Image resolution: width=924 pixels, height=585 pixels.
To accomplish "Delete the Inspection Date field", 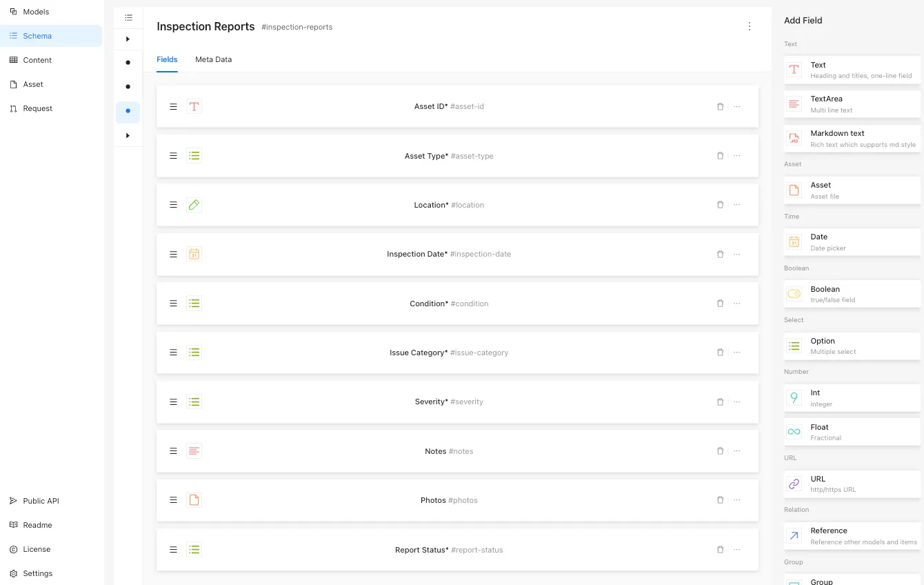I will point(720,255).
